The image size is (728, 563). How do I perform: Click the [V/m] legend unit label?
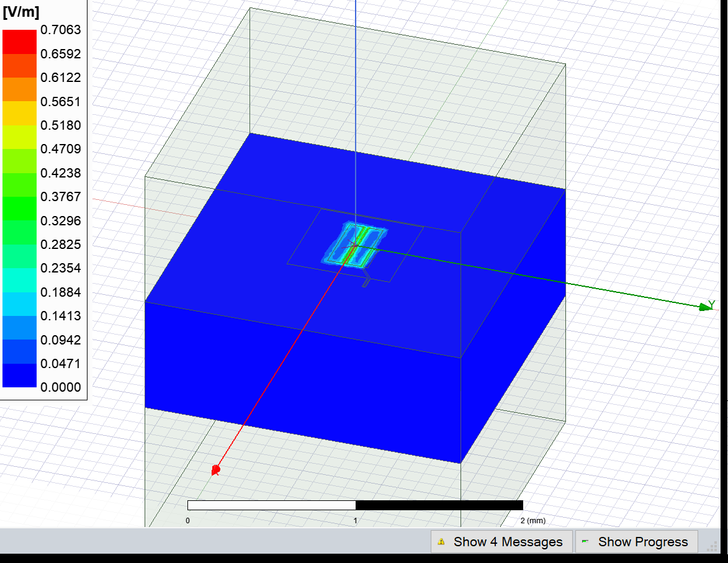(x=21, y=12)
